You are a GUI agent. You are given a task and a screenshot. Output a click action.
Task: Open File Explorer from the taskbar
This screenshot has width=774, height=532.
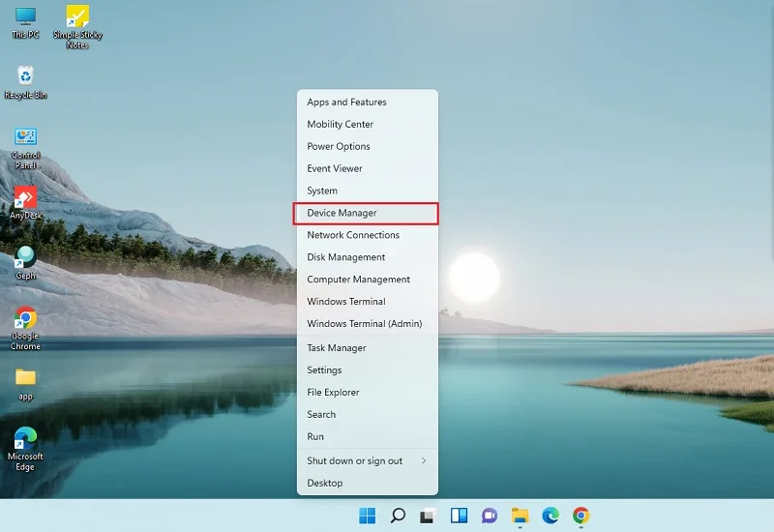[520, 516]
